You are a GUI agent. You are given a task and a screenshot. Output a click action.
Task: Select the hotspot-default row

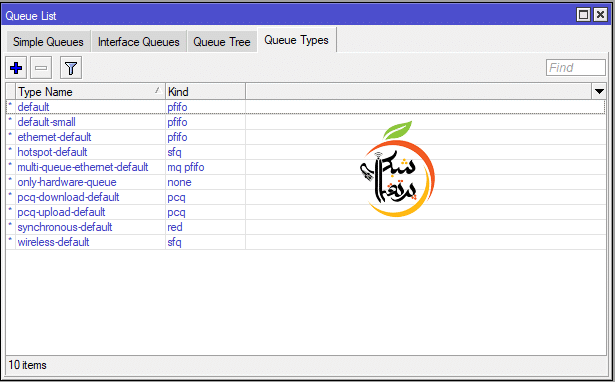(306, 152)
